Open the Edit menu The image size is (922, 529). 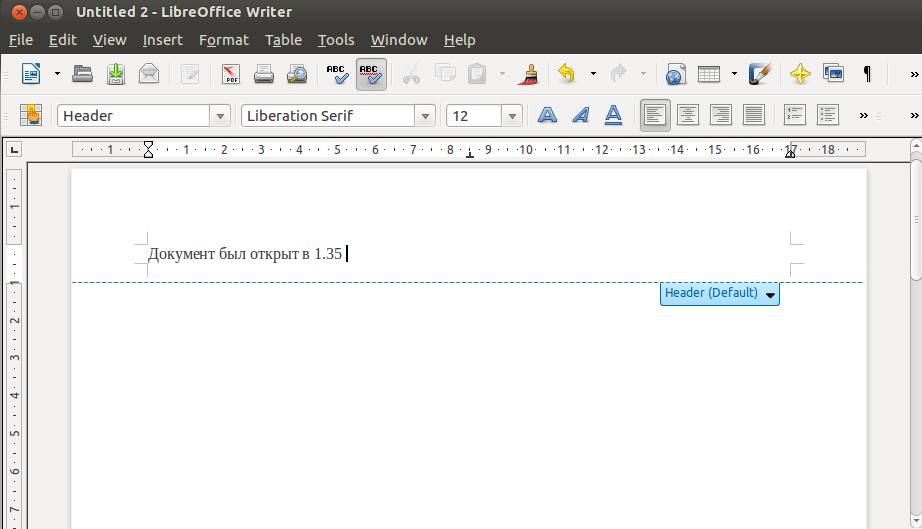62,40
